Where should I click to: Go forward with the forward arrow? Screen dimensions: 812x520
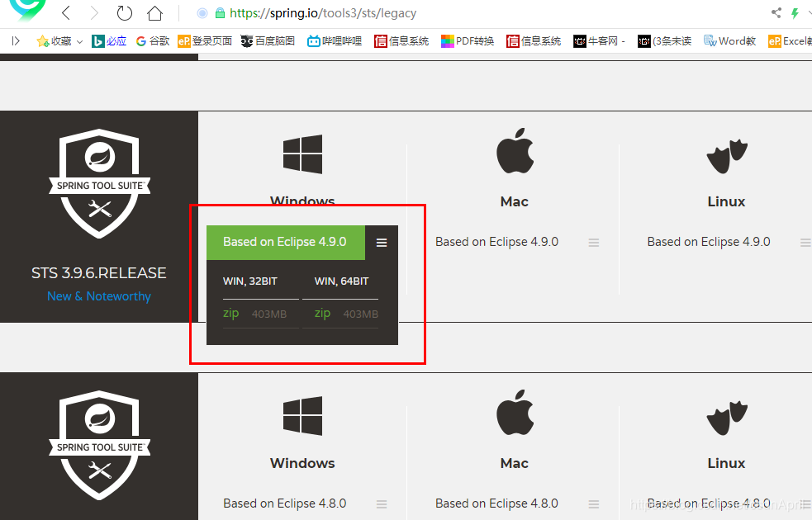[93, 13]
